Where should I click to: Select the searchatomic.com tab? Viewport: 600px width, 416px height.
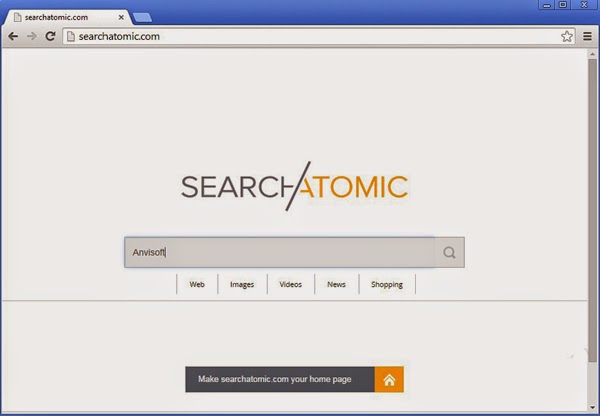tap(68, 17)
